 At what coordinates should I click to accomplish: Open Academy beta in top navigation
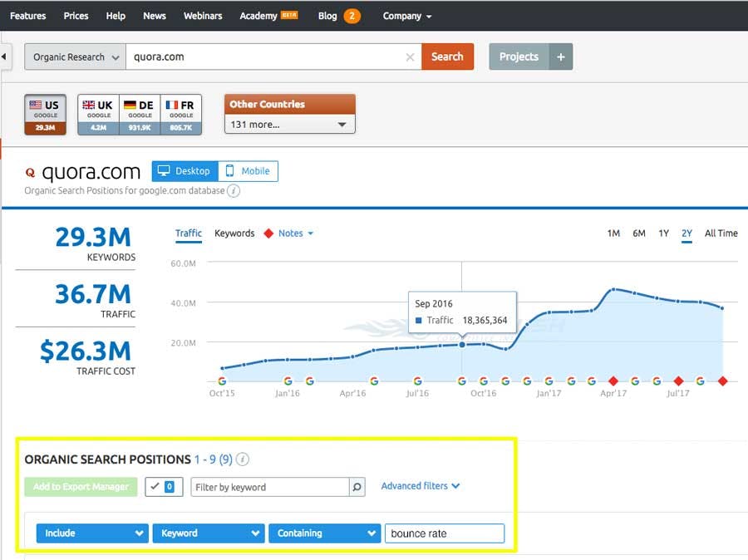coord(268,16)
